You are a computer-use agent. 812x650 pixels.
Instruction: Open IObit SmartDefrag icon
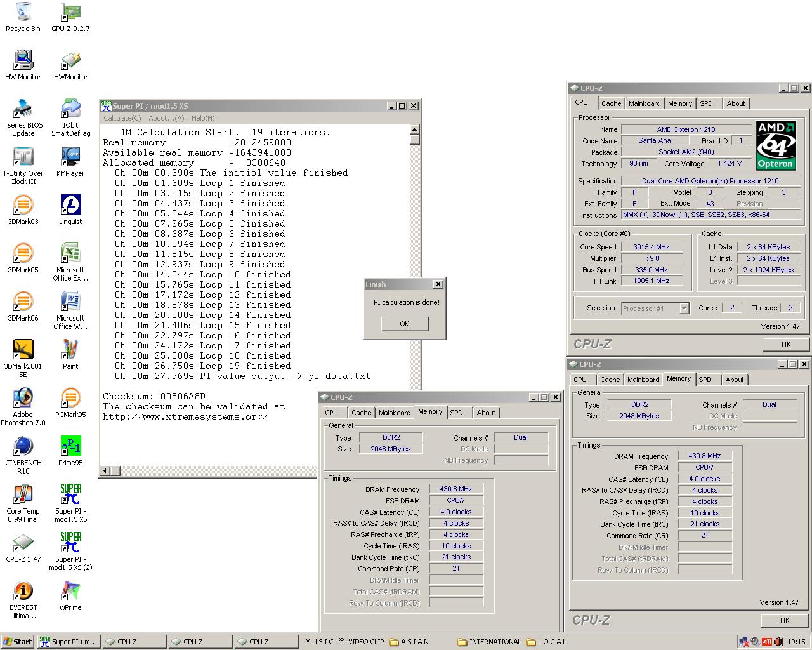[70, 117]
